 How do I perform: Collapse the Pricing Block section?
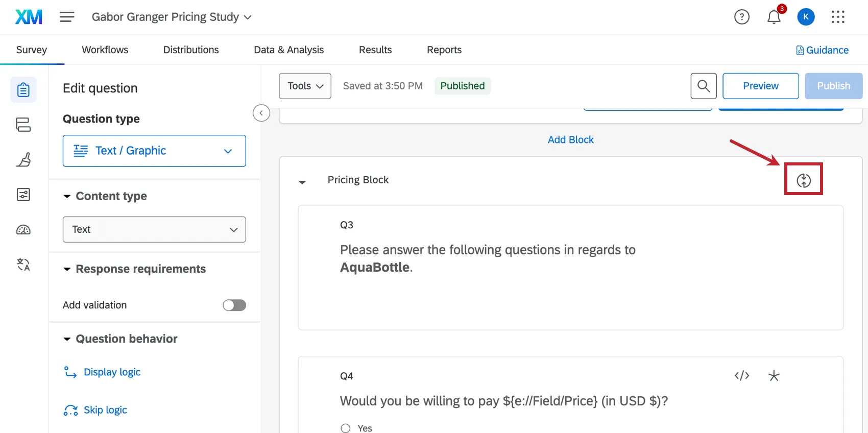[x=302, y=182]
